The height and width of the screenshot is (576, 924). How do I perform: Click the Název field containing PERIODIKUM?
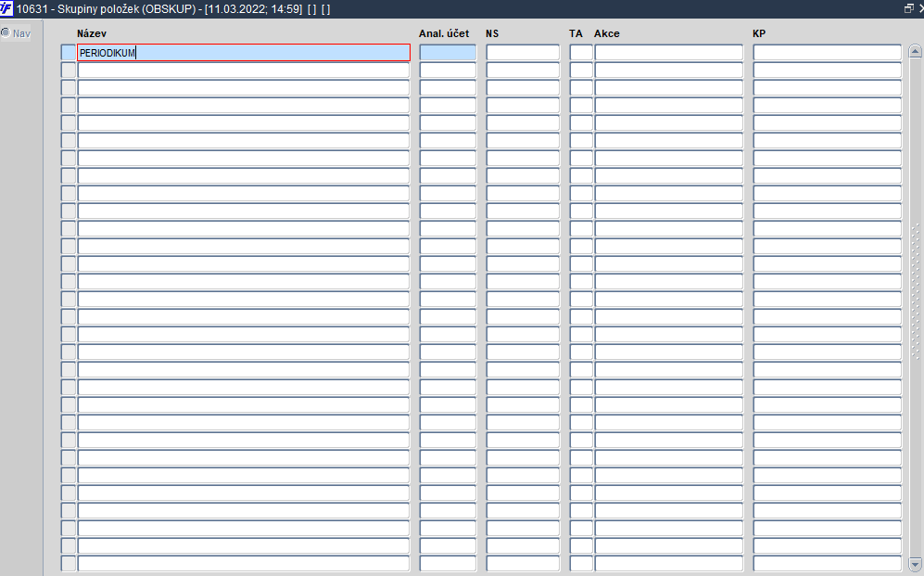tap(244, 53)
